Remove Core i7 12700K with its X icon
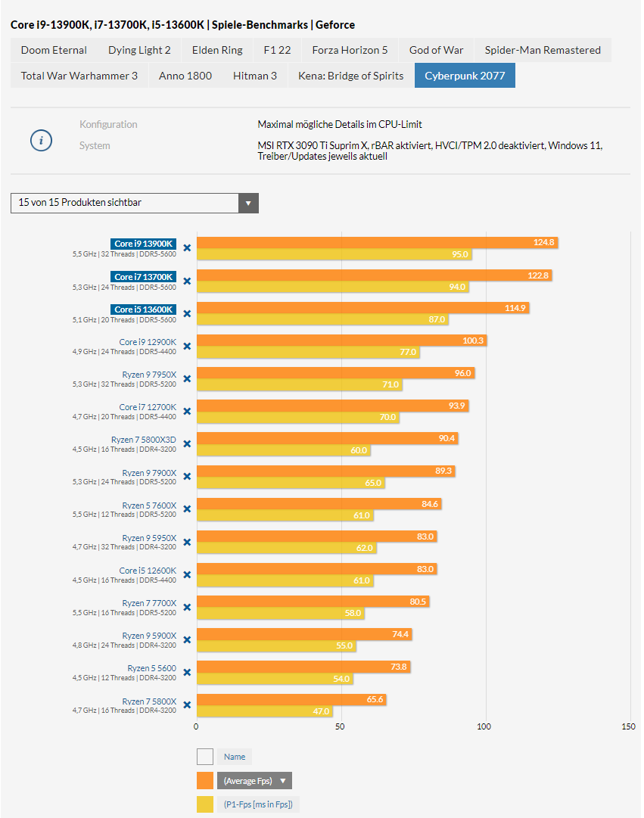The width and height of the screenshot is (644, 818). [x=187, y=411]
